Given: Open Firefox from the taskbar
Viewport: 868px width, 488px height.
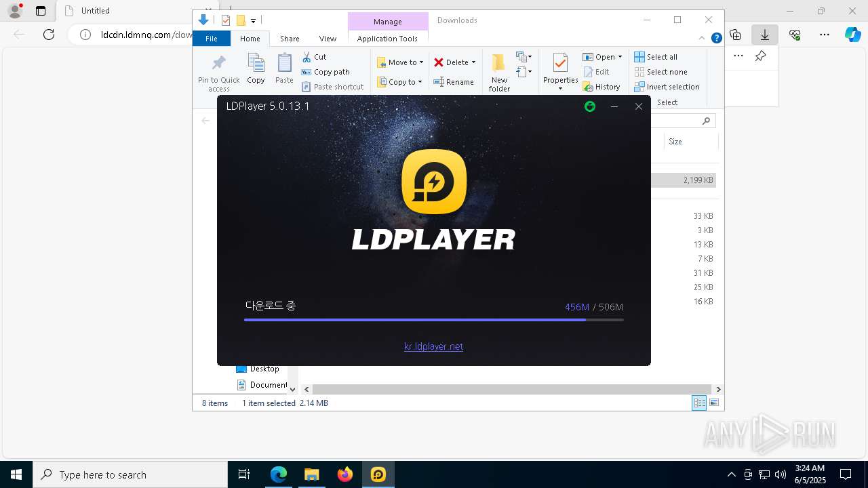Looking at the screenshot, I should 345,474.
